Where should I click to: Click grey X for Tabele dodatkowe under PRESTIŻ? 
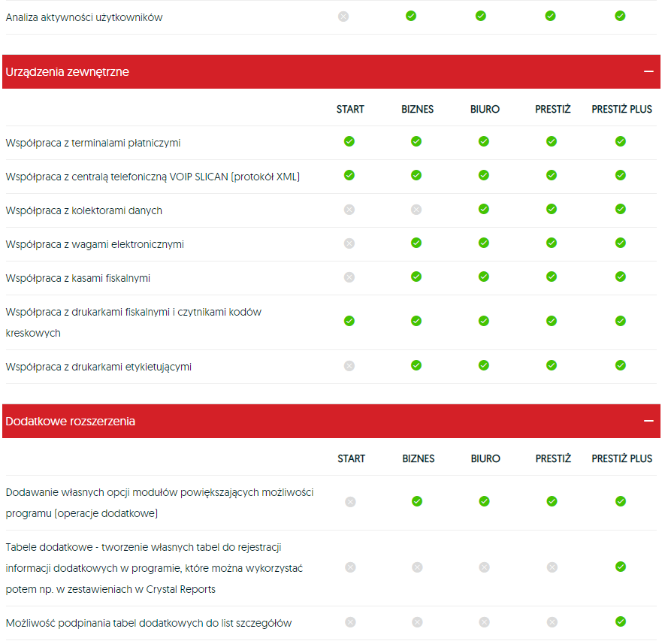(552, 567)
